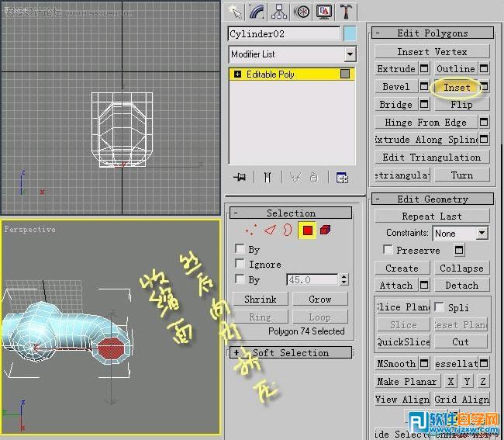Open the Utilities hammer tab
The width and height of the screenshot is (504, 440).
point(346,12)
